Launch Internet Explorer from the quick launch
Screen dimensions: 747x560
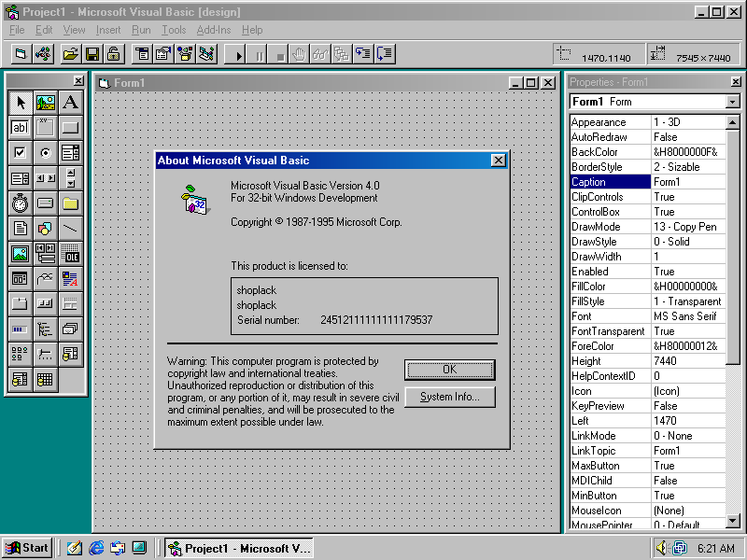[96, 548]
